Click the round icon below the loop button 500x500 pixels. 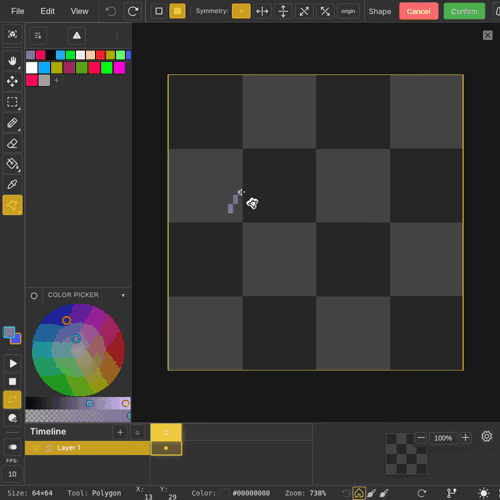pyautogui.click(x=12, y=418)
